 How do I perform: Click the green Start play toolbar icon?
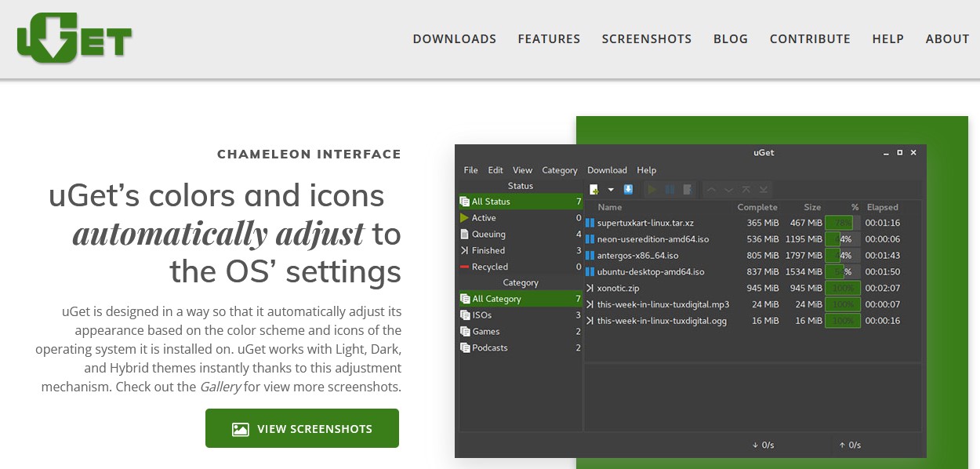tap(652, 189)
